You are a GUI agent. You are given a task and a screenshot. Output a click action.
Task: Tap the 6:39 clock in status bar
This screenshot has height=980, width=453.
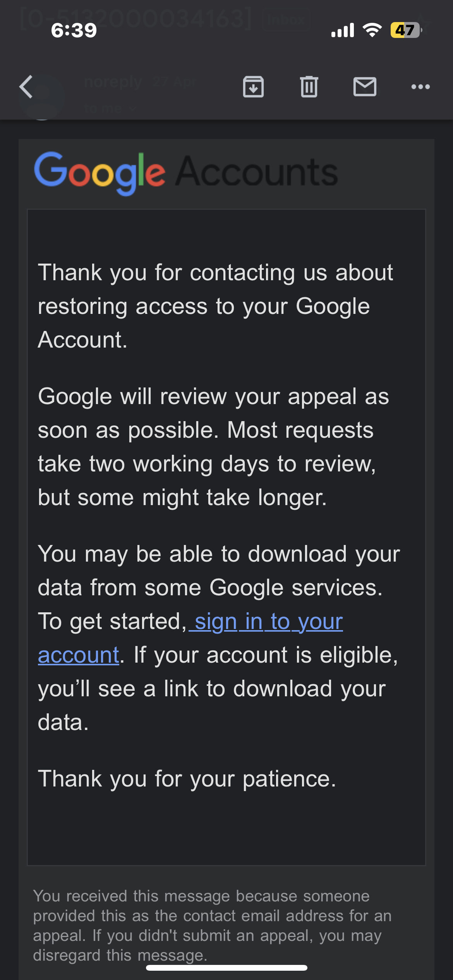coord(74,30)
